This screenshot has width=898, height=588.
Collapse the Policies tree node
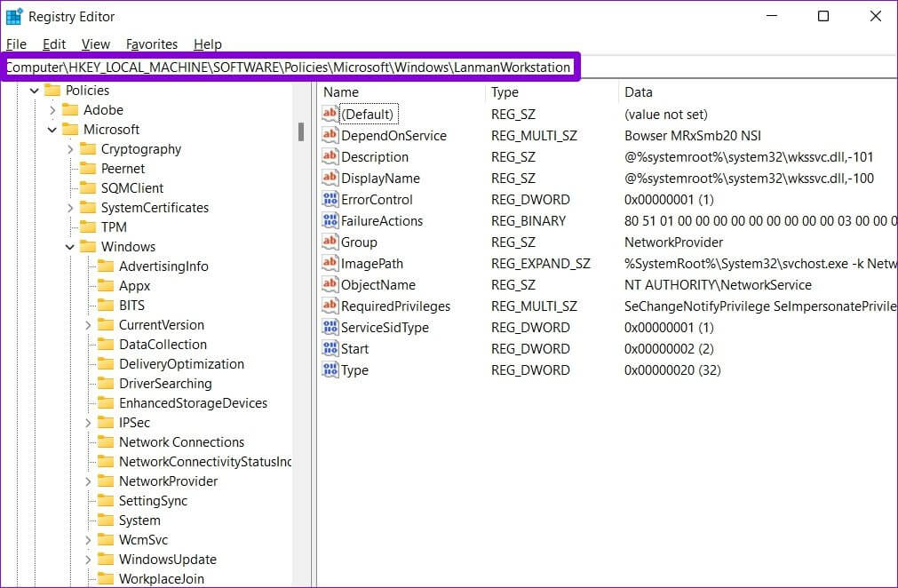pos(35,91)
